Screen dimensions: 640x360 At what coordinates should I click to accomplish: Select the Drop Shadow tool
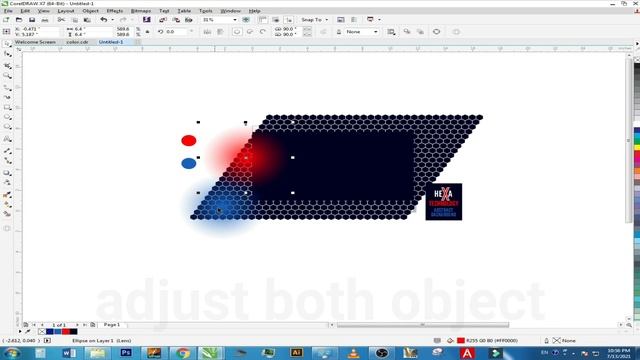[x=7, y=173]
